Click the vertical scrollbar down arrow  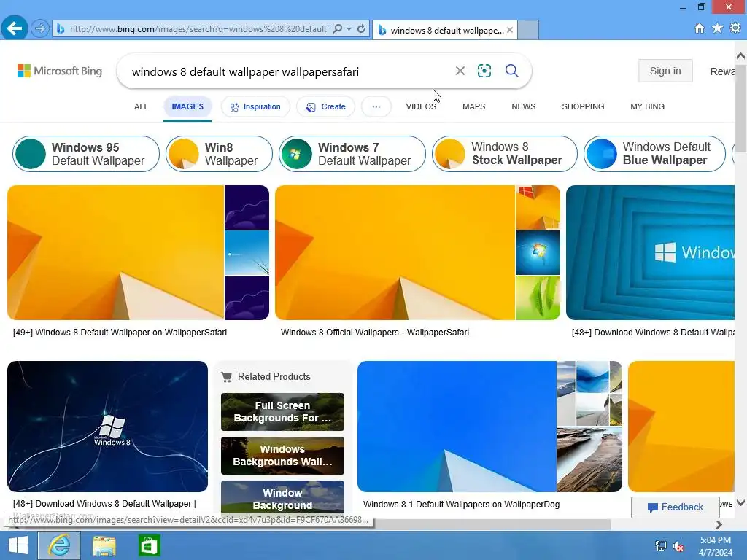(x=741, y=503)
